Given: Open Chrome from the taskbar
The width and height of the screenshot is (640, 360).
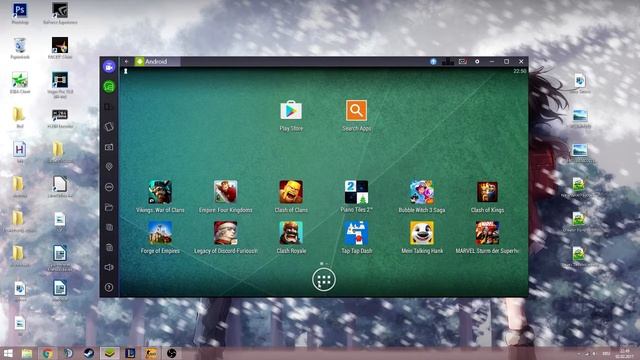Looking at the screenshot, I should tap(48, 353).
